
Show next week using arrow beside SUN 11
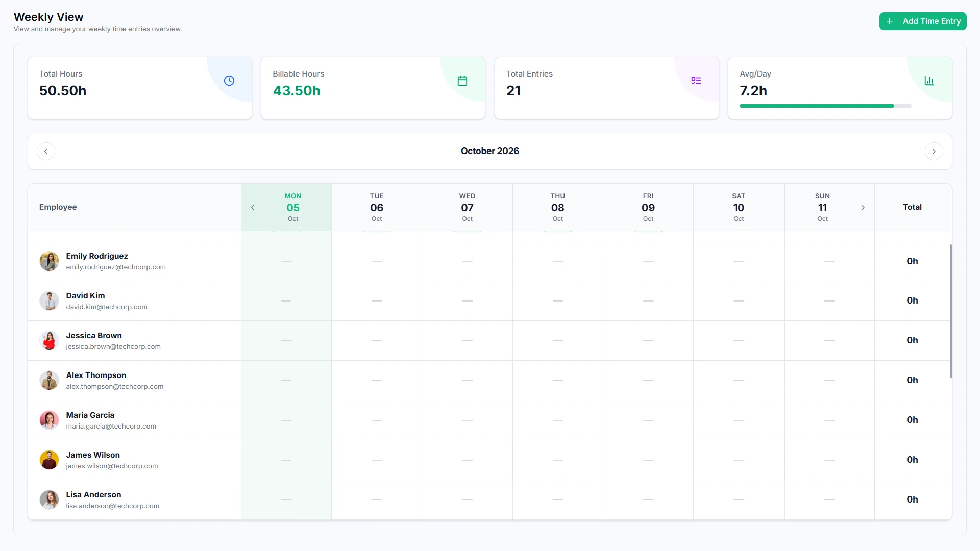(863, 208)
